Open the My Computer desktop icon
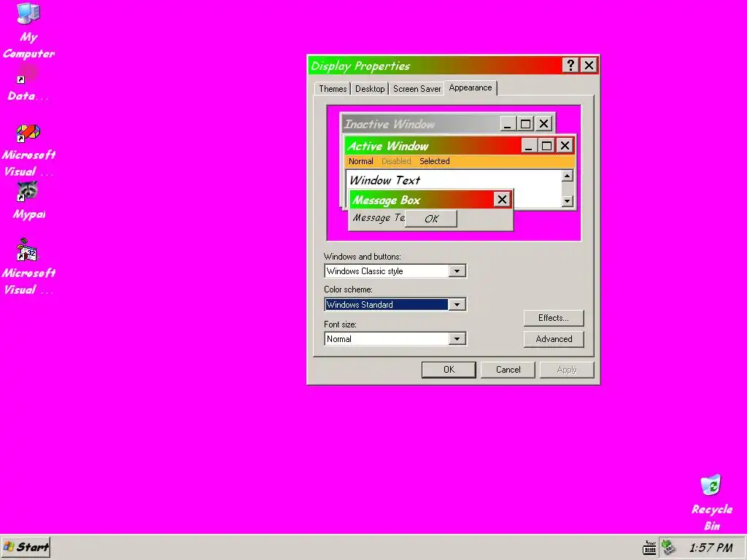Image resolution: width=747 pixels, height=560 pixels. click(x=28, y=13)
